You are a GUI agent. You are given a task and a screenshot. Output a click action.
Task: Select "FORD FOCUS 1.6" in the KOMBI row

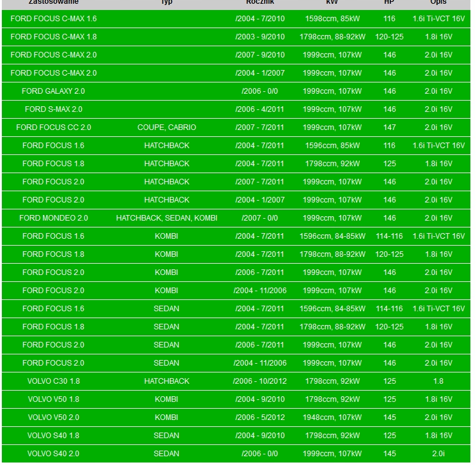pyautogui.click(x=54, y=236)
